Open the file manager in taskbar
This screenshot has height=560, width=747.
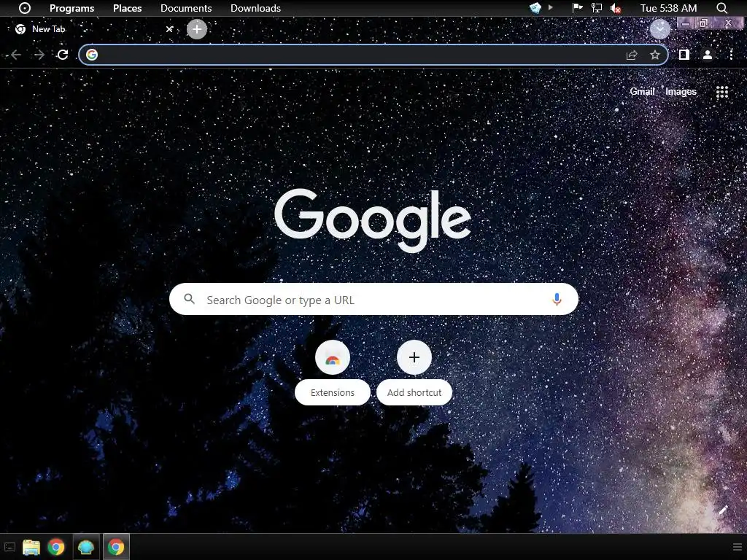[31, 547]
